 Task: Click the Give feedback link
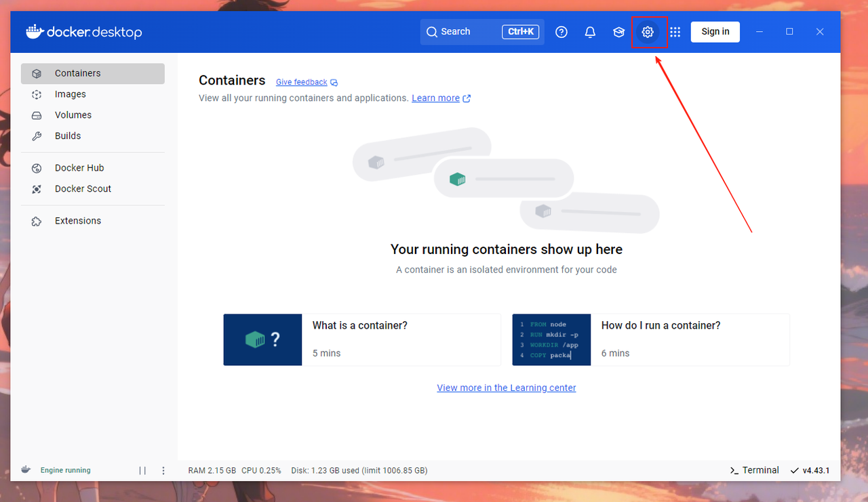coord(302,82)
